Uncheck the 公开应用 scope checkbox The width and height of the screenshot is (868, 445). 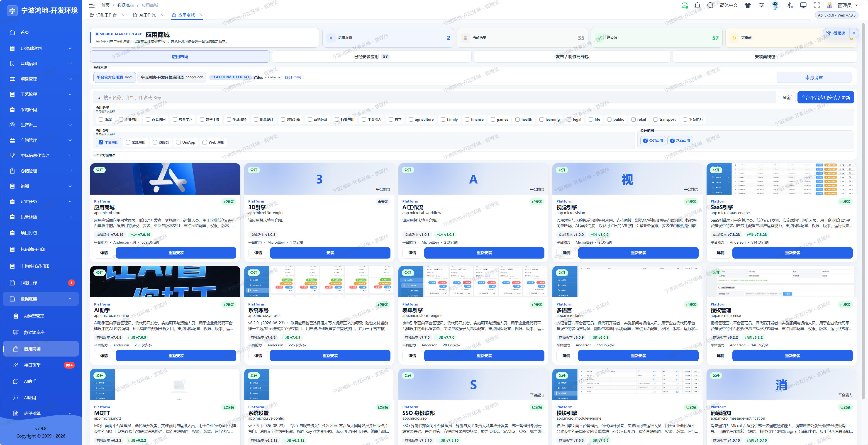[645, 141]
